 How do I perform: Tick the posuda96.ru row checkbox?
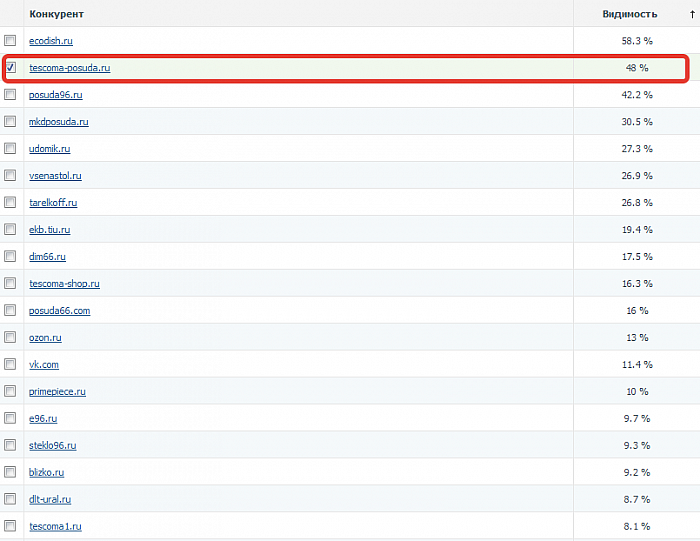click(10, 95)
